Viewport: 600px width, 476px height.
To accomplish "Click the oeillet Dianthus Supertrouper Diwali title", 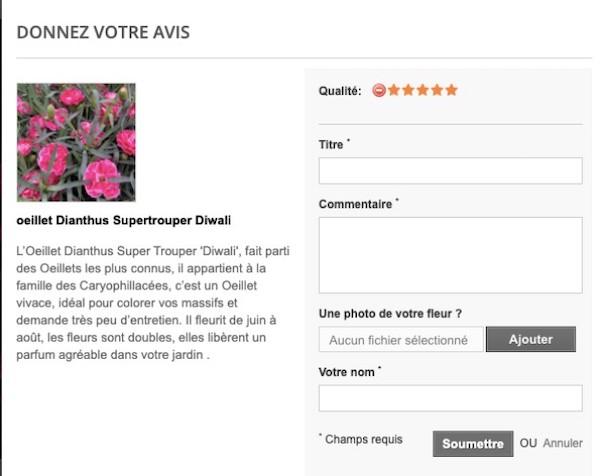I will click(124, 220).
